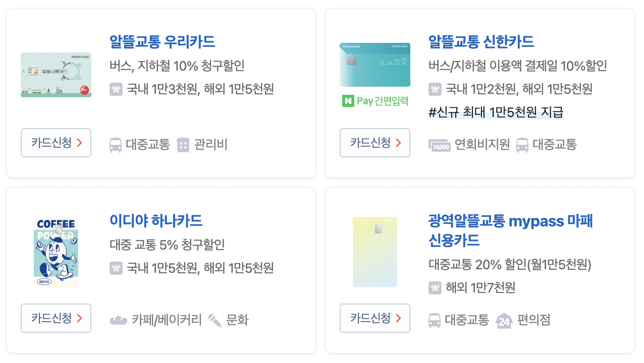
Task: Click the 카페/베이커리 coffee icon under 이디야 하나카드
Action: (x=118, y=320)
